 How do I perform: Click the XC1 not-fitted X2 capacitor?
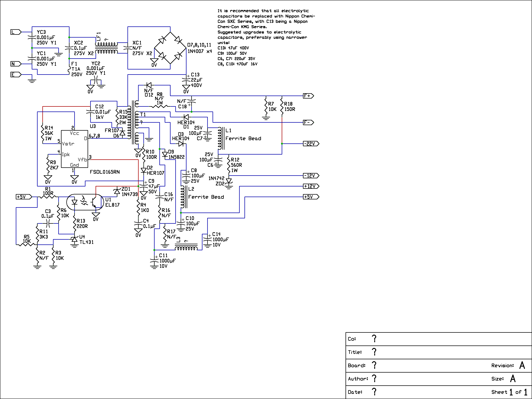tap(127, 48)
